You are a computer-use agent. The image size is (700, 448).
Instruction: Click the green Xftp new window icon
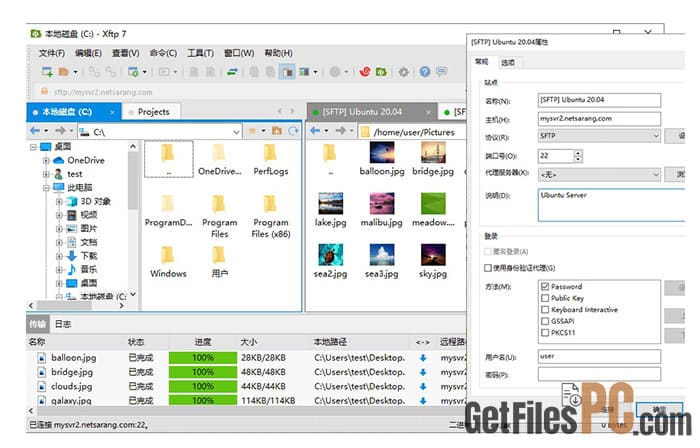(x=382, y=71)
